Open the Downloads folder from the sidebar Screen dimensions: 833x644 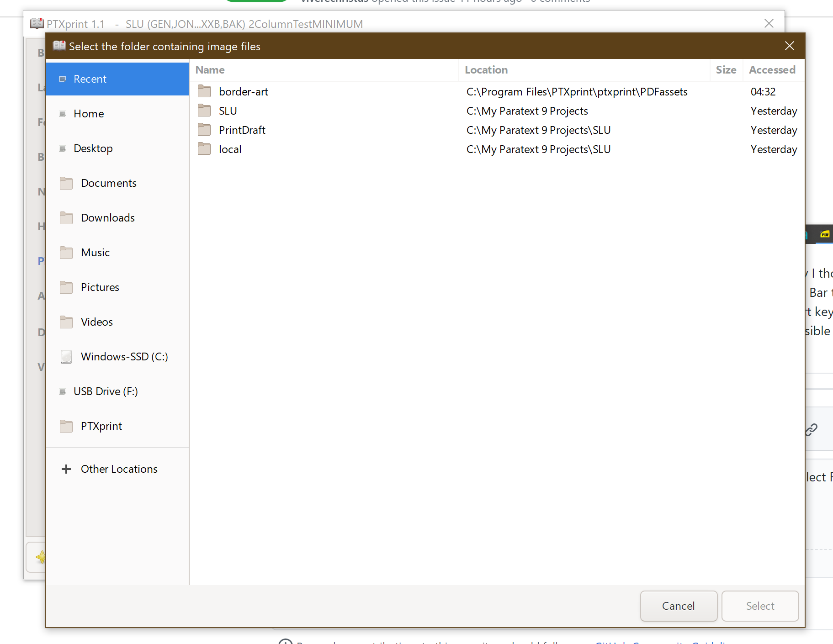108,218
